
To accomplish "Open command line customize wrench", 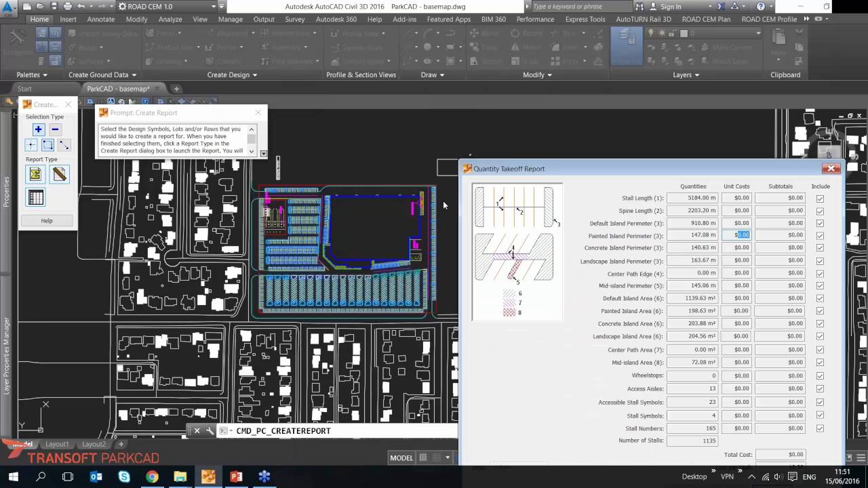I will (210, 430).
